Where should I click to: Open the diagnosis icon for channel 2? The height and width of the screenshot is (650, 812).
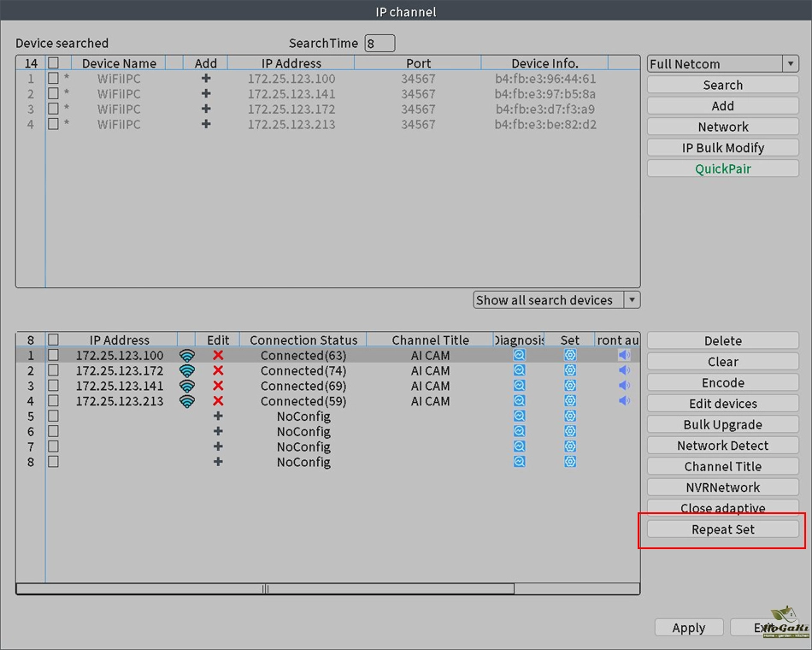tap(519, 371)
